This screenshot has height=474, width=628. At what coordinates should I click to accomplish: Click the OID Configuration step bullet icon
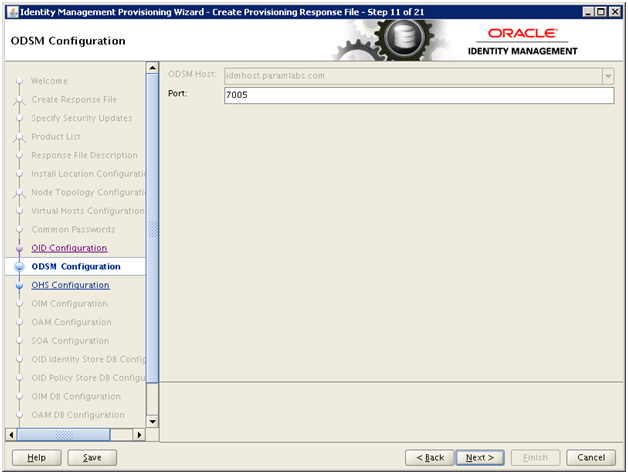tap(19, 248)
